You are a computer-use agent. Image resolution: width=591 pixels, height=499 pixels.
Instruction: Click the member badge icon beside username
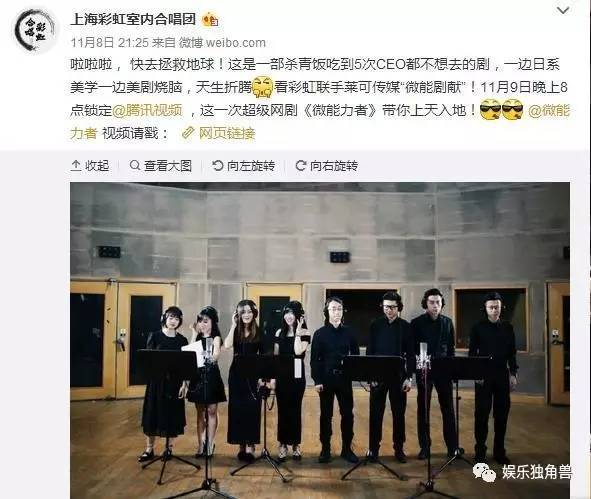[x=210, y=19]
